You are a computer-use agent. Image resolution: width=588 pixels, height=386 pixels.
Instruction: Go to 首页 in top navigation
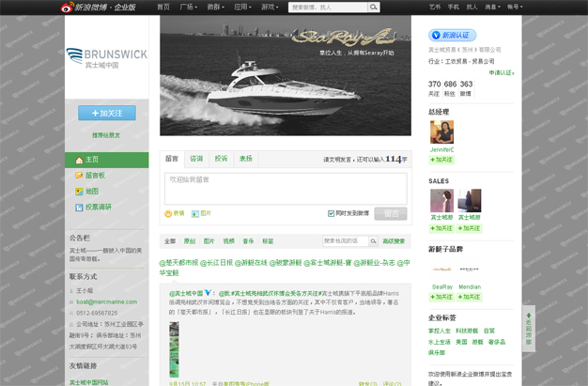(x=163, y=7)
